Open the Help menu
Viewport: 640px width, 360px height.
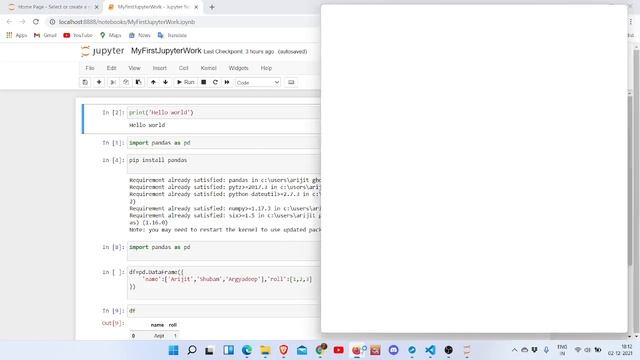266,68
